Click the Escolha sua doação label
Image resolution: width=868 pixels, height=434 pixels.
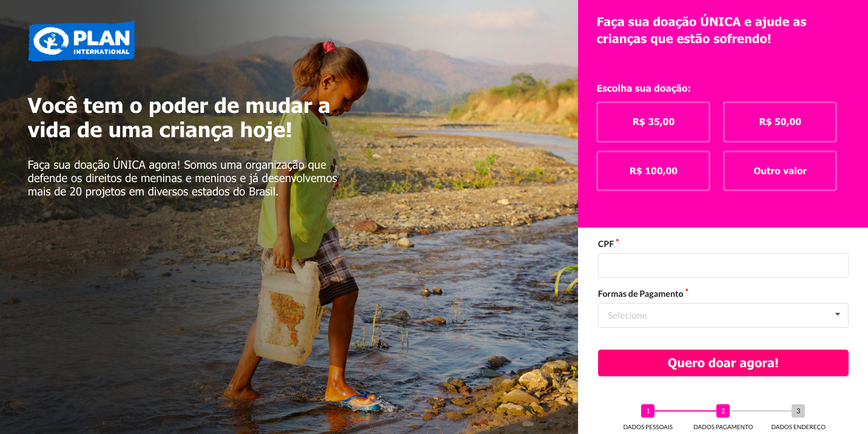(644, 89)
